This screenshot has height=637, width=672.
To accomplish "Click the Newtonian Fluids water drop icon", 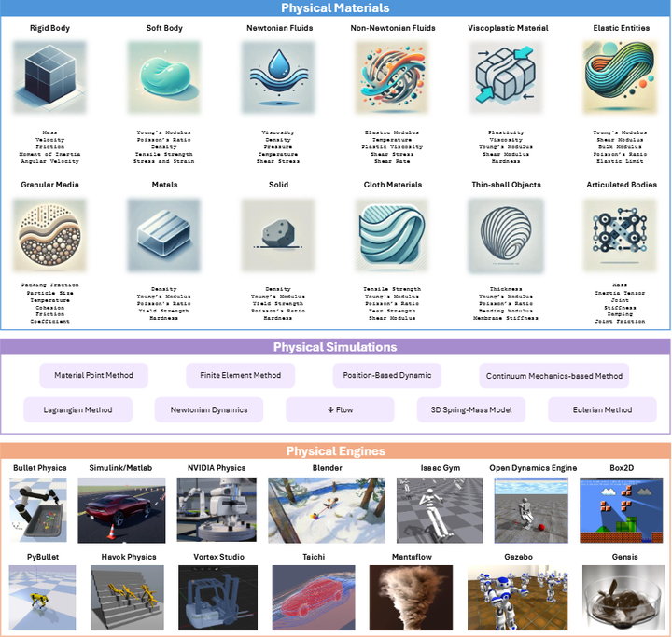I will [x=278, y=77].
